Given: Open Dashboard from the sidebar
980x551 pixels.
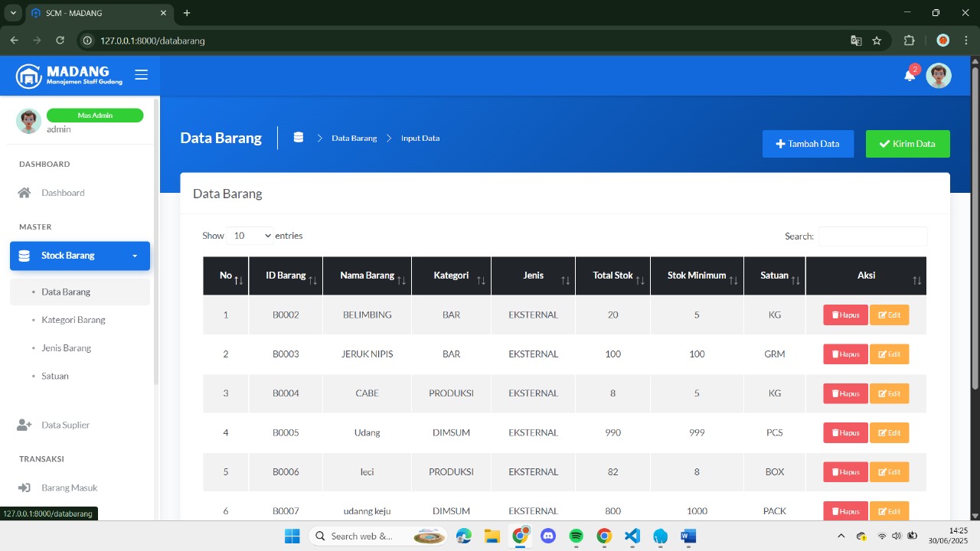Looking at the screenshot, I should pos(63,193).
